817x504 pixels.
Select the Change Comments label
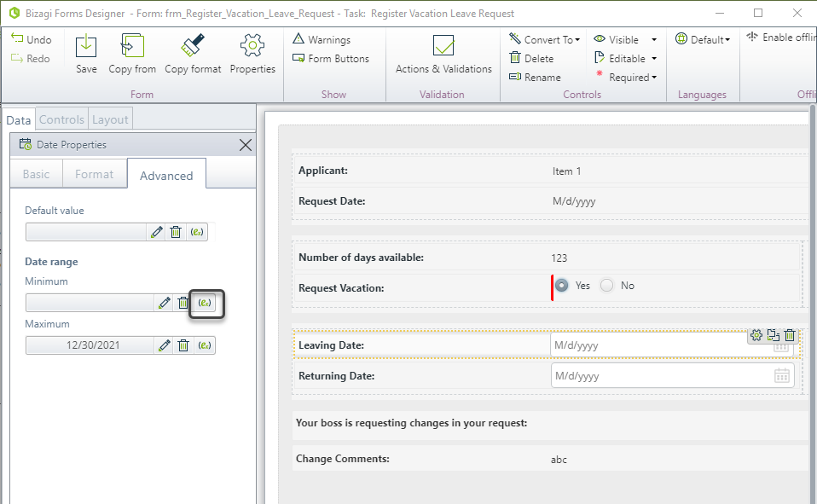pos(343,459)
